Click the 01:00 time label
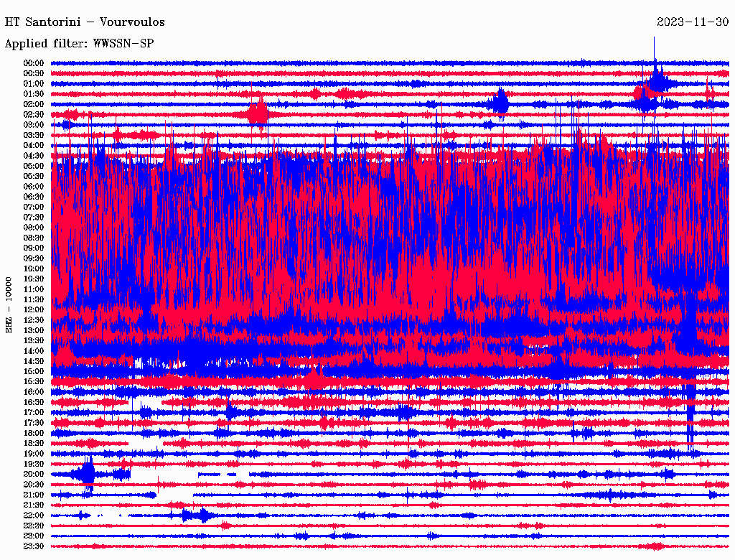This screenshot has width=735, height=560. (x=34, y=83)
